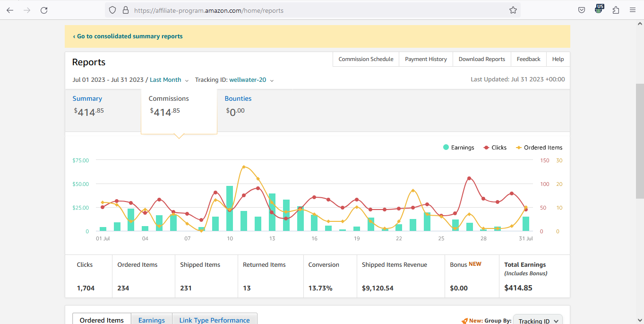This screenshot has height=324, width=644.
Task: Click the 01 Jul x-axis label
Action: [x=103, y=238]
